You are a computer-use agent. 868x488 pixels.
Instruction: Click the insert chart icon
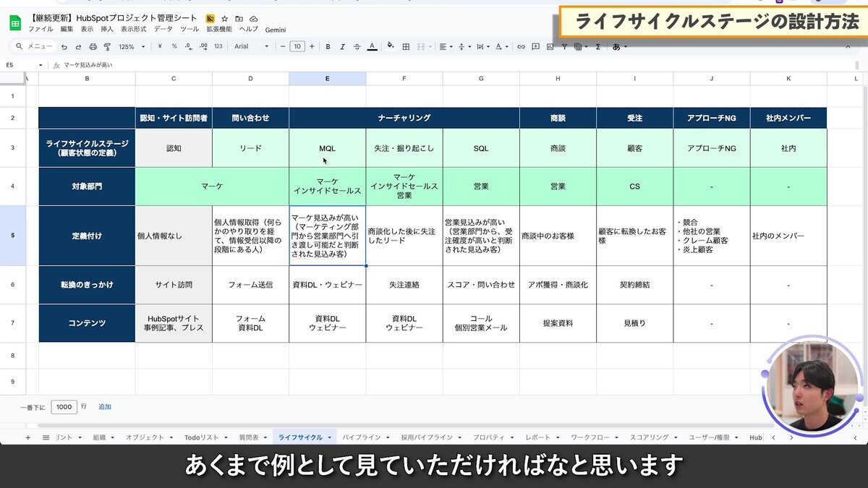pos(550,46)
